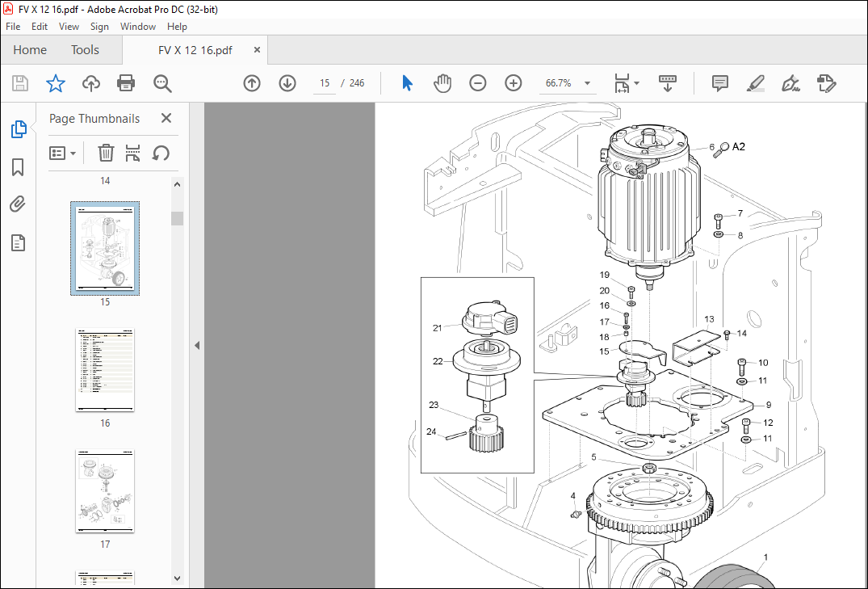
Task: Add file to starred bookmarks
Action: coord(56,84)
